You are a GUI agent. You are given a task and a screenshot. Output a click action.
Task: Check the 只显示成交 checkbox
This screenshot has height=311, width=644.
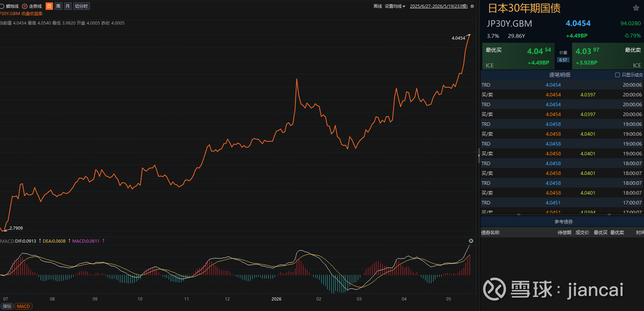pyautogui.click(x=617, y=75)
